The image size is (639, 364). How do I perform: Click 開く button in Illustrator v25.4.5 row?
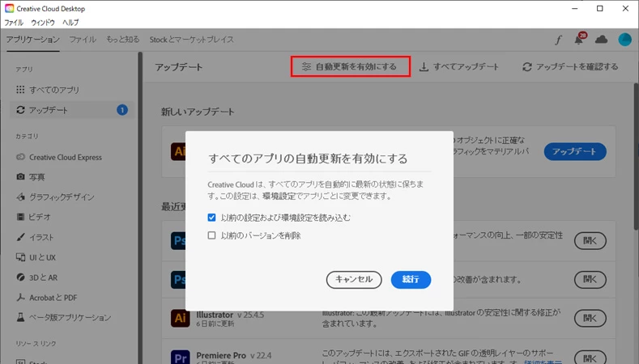click(590, 318)
